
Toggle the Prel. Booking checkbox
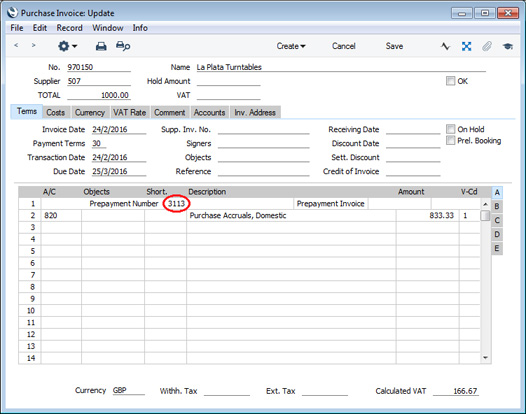tap(450, 140)
